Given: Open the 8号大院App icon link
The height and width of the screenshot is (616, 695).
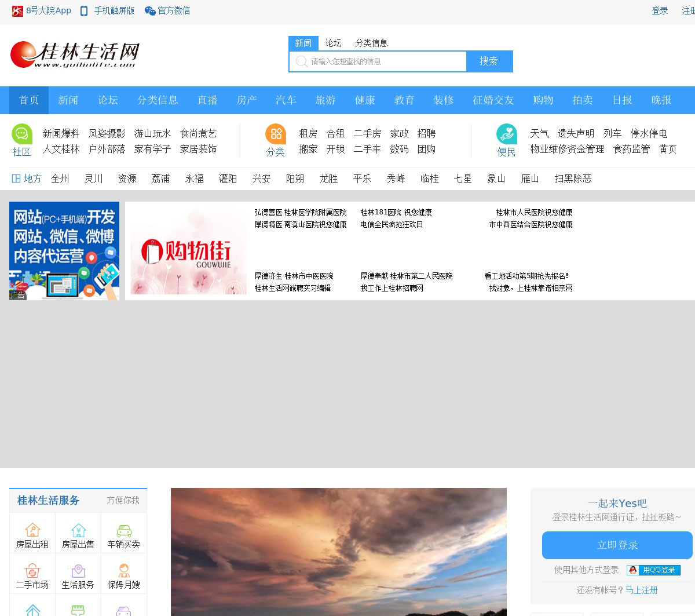Looking at the screenshot, I should tap(17, 10).
